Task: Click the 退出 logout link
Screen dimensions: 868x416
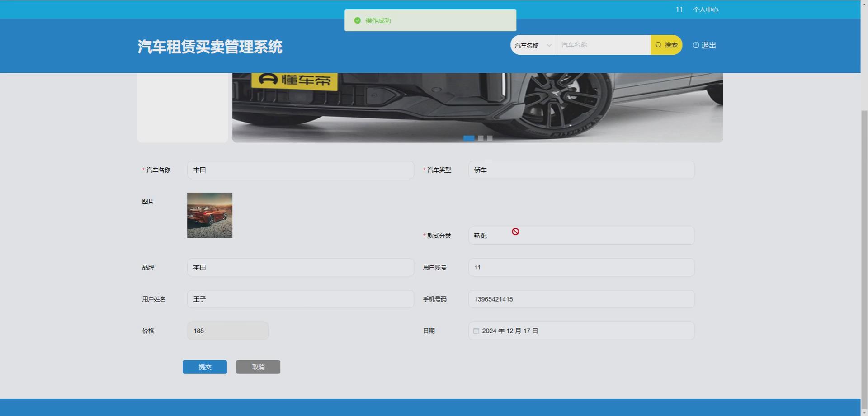Action: 704,45
